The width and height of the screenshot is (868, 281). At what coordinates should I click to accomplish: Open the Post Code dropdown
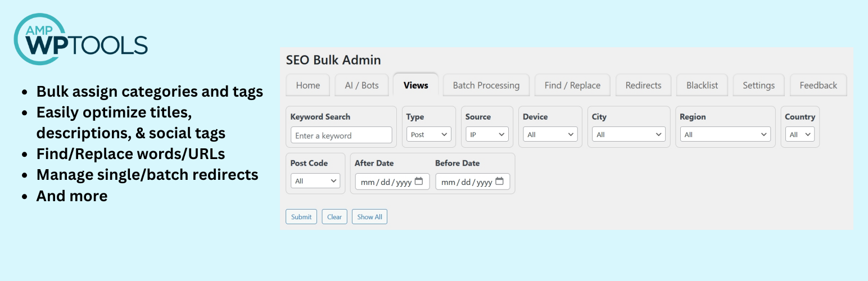click(x=315, y=181)
